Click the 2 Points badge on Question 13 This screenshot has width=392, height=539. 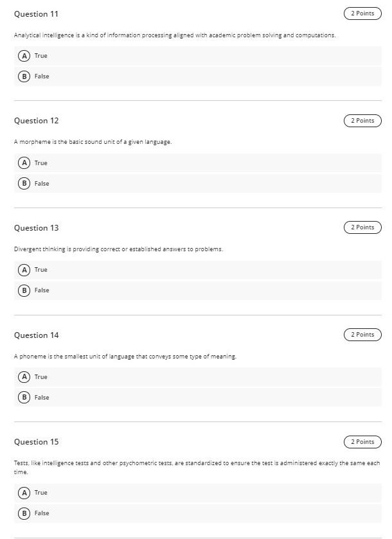point(362,227)
